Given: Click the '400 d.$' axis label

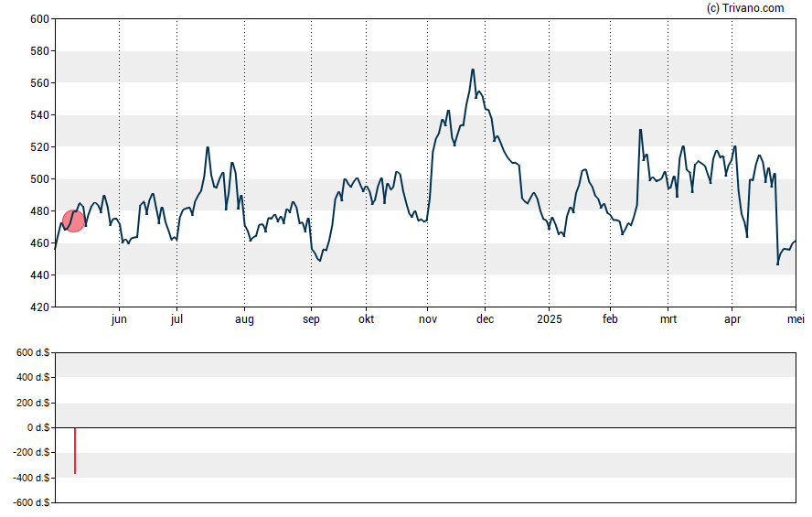Looking at the screenshot, I should coord(33,378).
